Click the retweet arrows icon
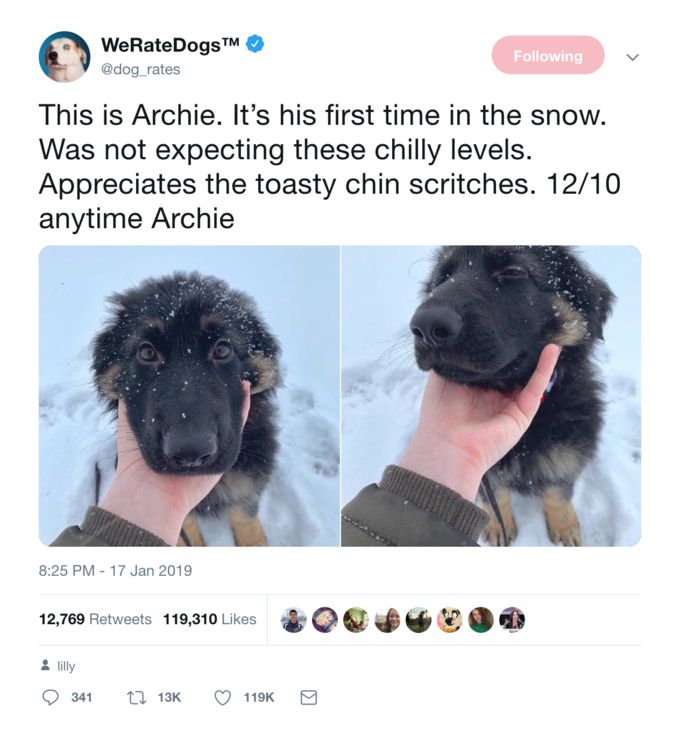The image size is (680, 734). tap(136, 697)
